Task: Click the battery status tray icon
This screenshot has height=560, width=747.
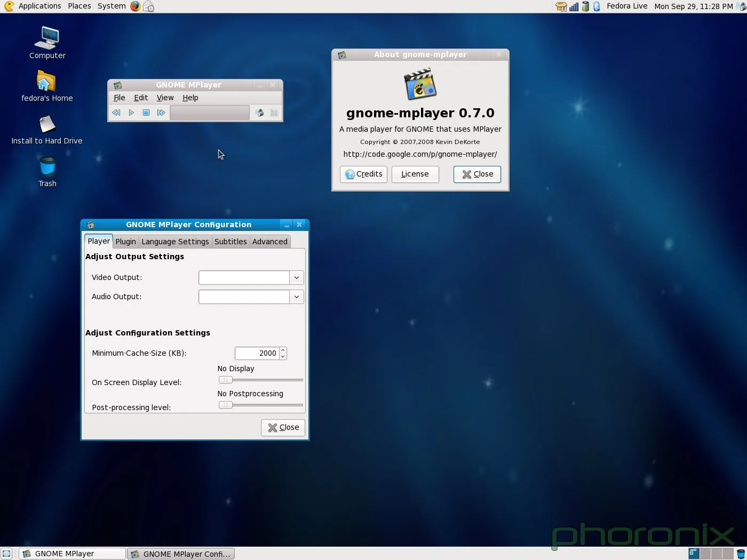Action: click(585, 6)
